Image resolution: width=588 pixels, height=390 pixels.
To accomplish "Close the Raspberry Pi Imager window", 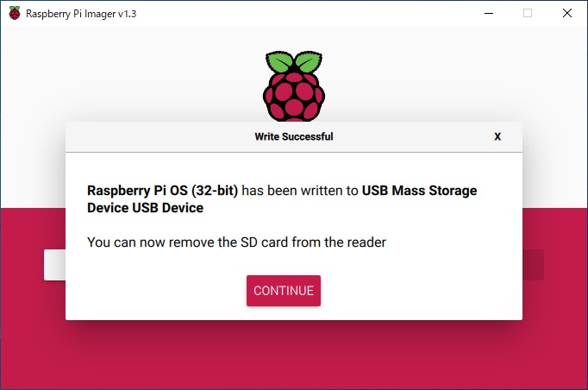I will point(567,13).
